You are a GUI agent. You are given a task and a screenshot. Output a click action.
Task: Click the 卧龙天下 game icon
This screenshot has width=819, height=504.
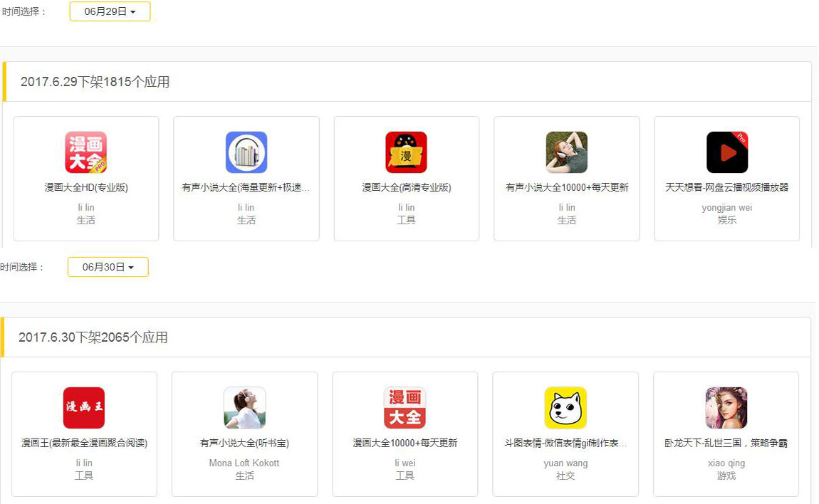pyautogui.click(x=726, y=408)
